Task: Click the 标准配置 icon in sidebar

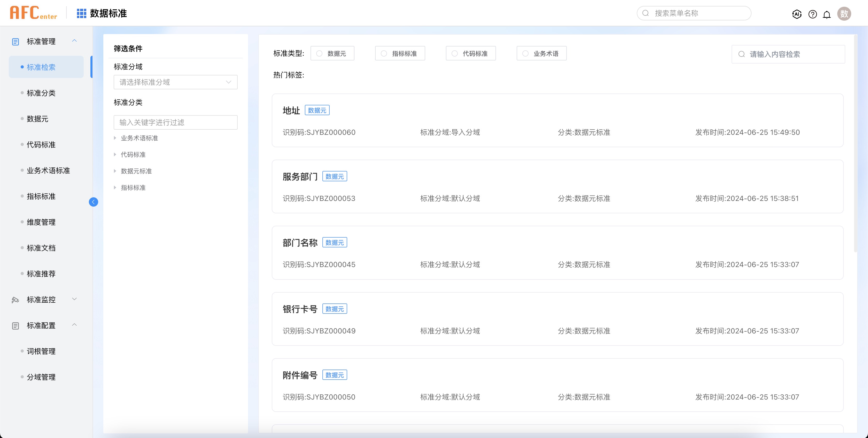Action: tap(16, 326)
